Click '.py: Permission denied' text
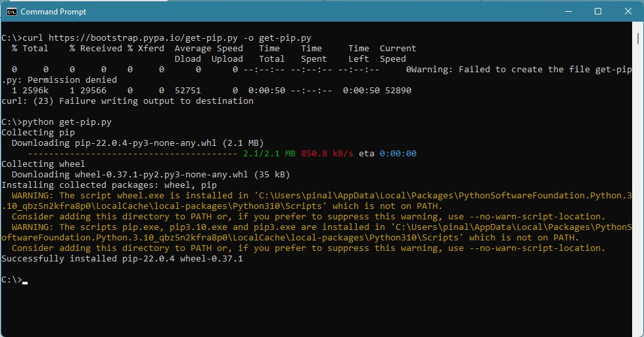The height and width of the screenshot is (337, 644). 59,80
